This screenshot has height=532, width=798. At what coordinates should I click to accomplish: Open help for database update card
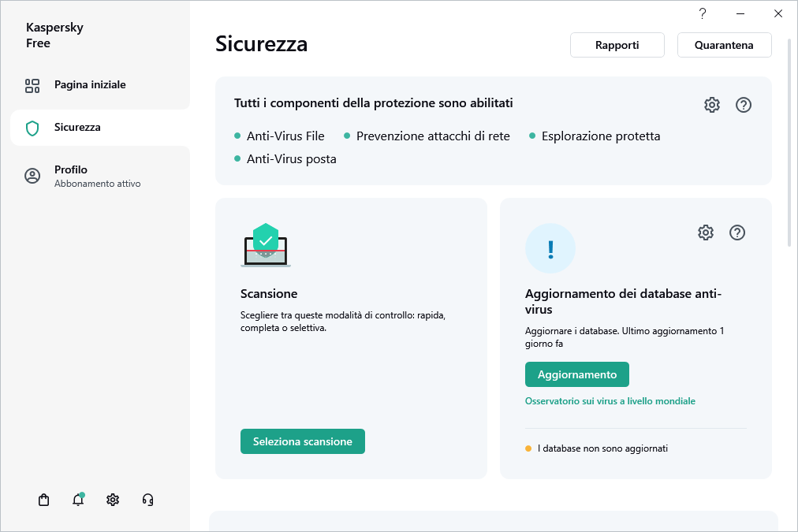737,233
